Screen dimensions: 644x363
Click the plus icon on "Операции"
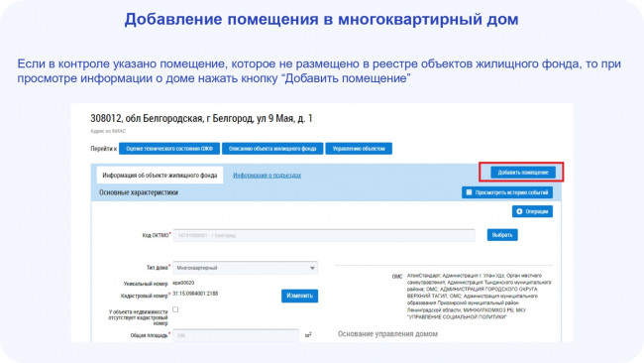click(x=519, y=211)
